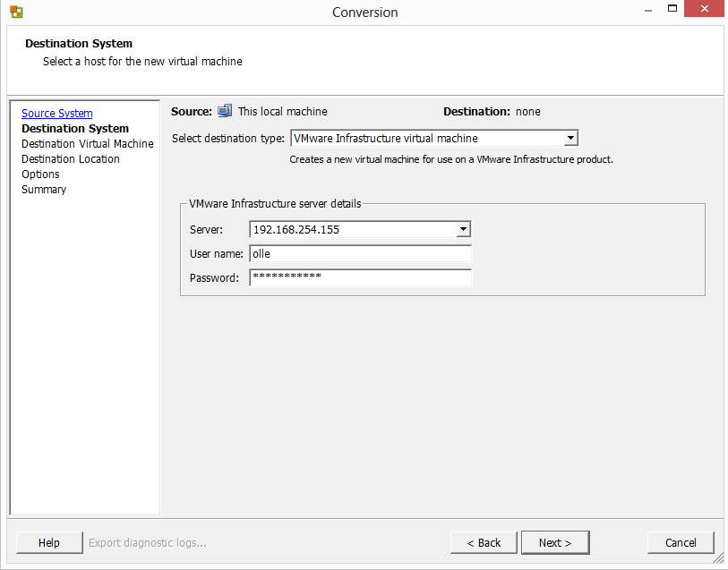Screen dimensions: 728x570
Task: Maximize the Conversion window
Action: click(x=672, y=8)
